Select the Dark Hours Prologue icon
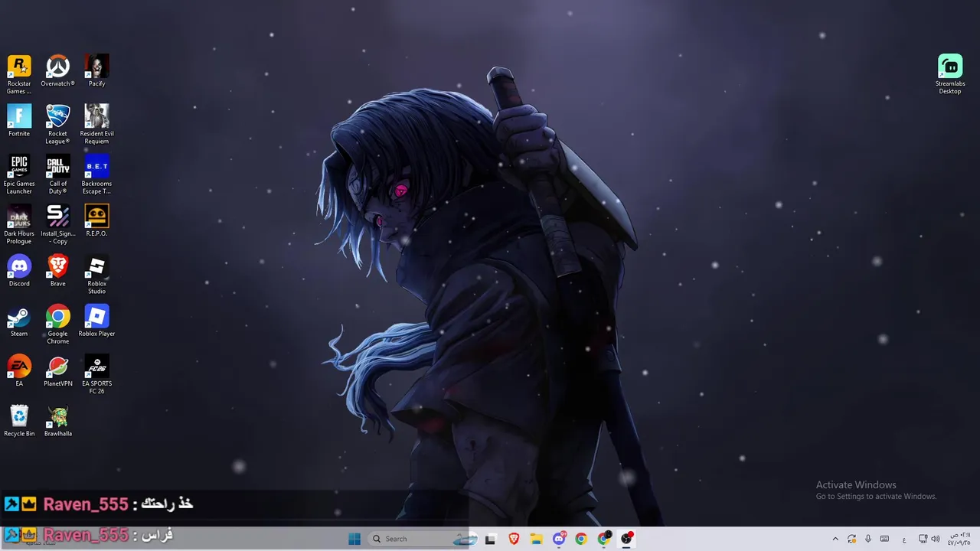The image size is (980, 551). point(19,224)
